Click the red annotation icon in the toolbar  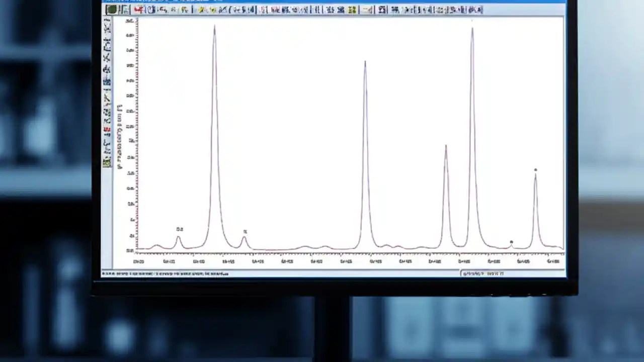[x=139, y=10]
